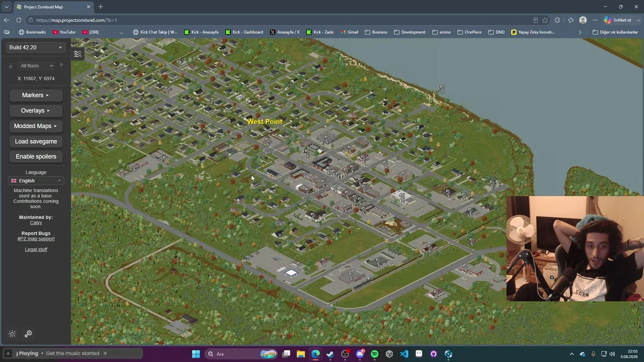Click the West Point map label
The height and width of the screenshot is (362, 644).
(265, 122)
